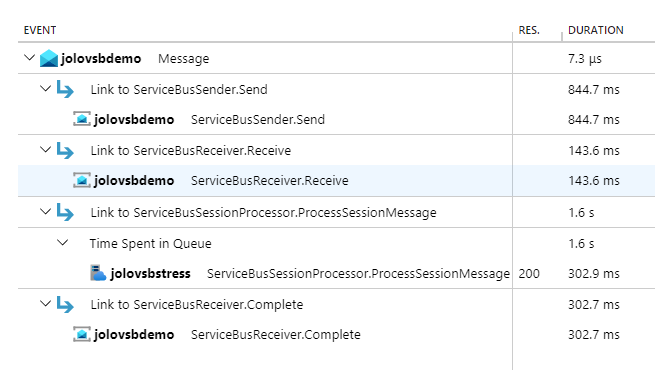Click the jolovsbdemo Message envelope icon
The image size is (655, 370).
[48, 58]
